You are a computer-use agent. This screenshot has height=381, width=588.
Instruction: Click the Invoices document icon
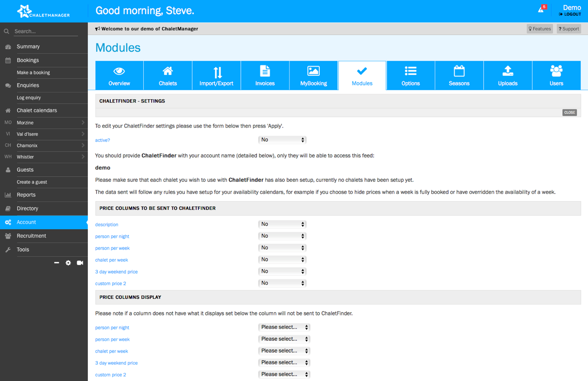click(x=265, y=71)
